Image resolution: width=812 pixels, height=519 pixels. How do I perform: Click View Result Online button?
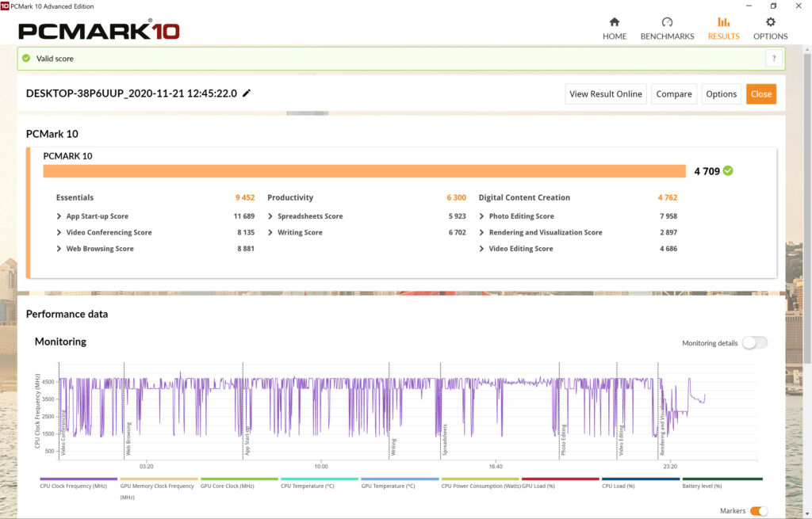coord(605,93)
